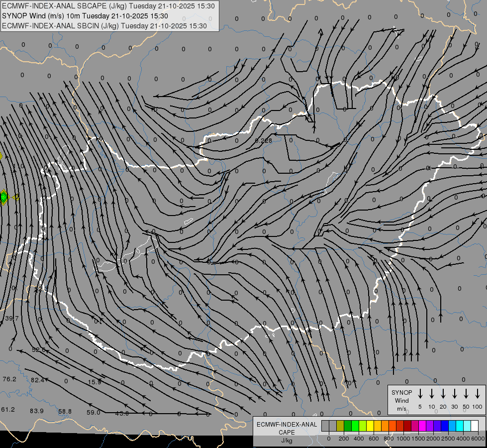487x448 pixels.
Task: Click the SYNOP Wind m/s legend title
Action: point(401,400)
